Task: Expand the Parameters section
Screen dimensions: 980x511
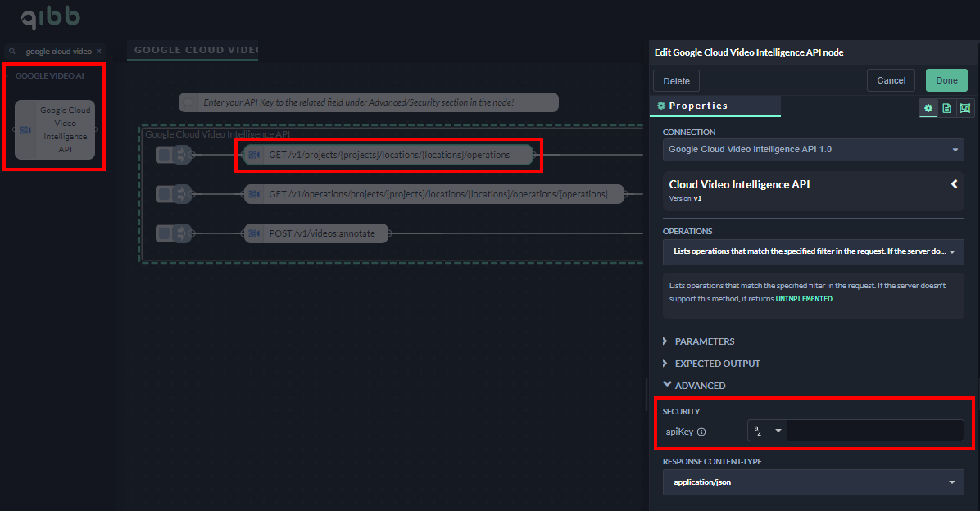Action: [704, 341]
